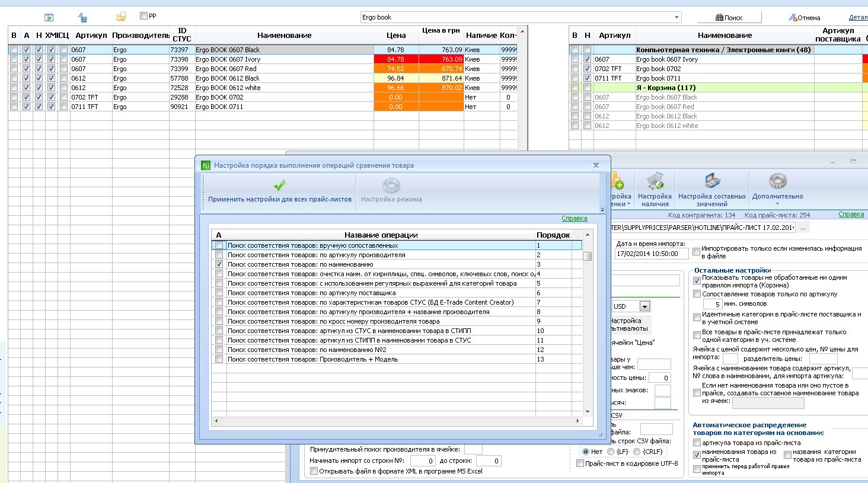
Task: Open the USD currency dropdown
Action: click(x=644, y=306)
